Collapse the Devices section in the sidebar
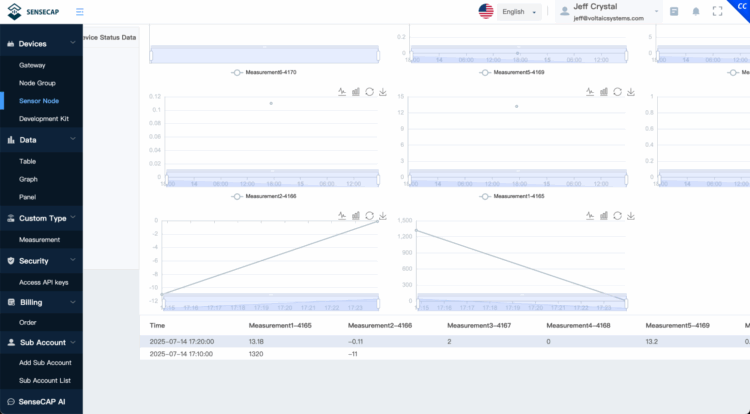 click(x=41, y=44)
